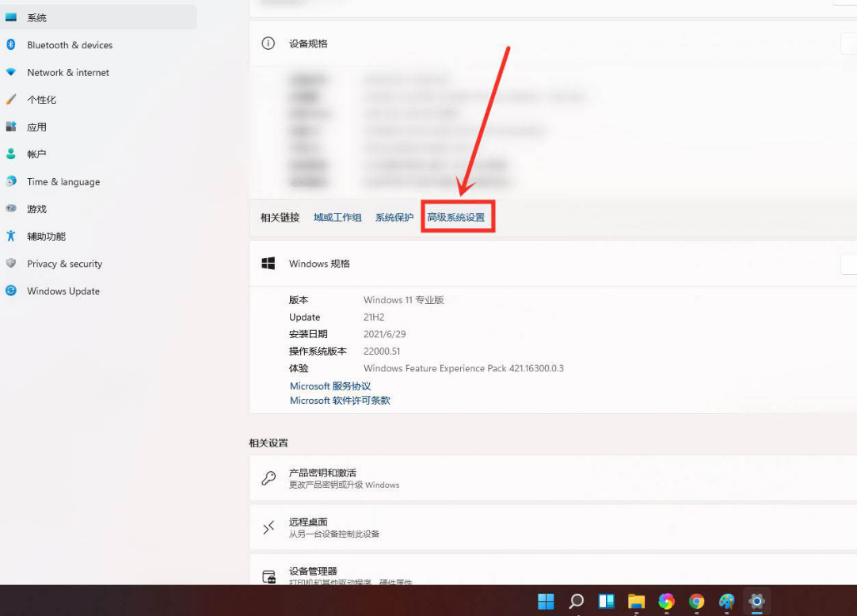Click the 产品密钥和激活 key icon
Image resolution: width=857 pixels, height=616 pixels.
[x=268, y=477]
